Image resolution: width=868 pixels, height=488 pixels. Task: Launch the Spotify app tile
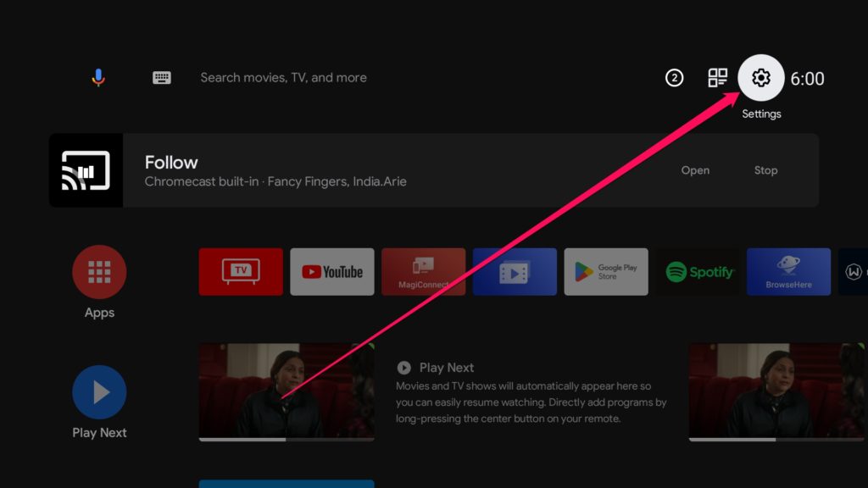point(698,272)
